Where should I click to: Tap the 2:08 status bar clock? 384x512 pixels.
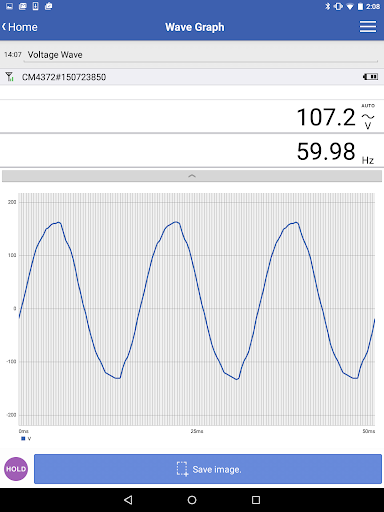pyautogui.click(x=373, y=6)
